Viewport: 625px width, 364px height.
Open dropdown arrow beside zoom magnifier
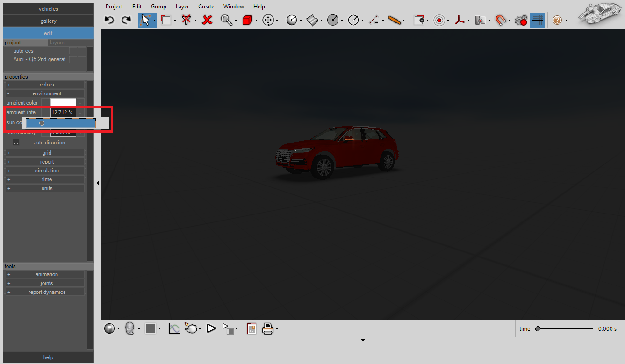(x=236, y=21)
